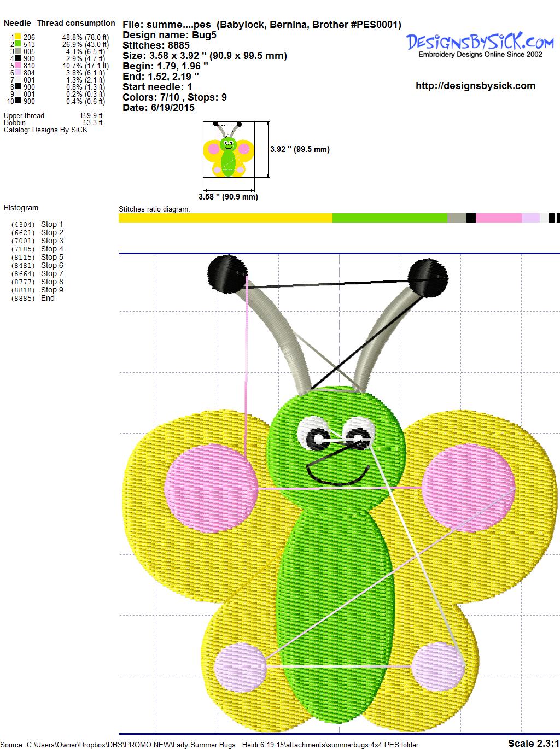
Task: Select Stop 1 in the histogram list
Action: pyautogui.click(x=52, y=224)
